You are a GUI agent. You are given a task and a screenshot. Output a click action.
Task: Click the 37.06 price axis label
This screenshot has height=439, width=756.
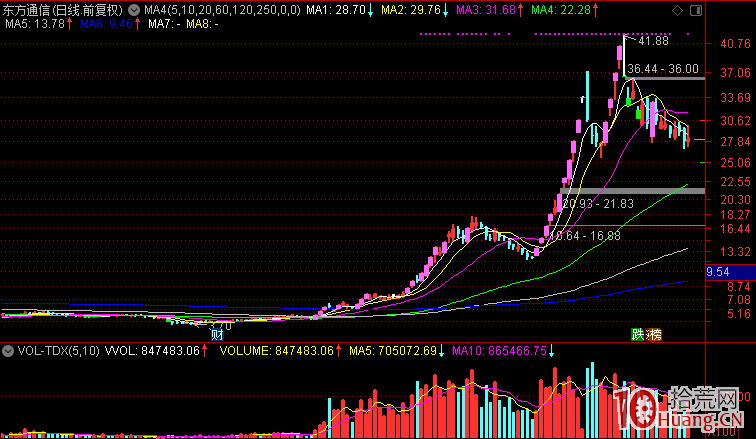pyautogui.click(x=735, y=73)
